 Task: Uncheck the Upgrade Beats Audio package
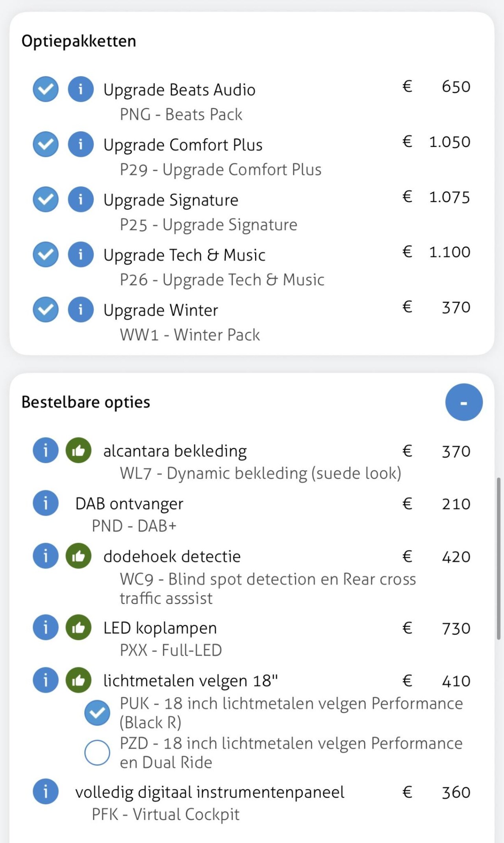(46, 89)
